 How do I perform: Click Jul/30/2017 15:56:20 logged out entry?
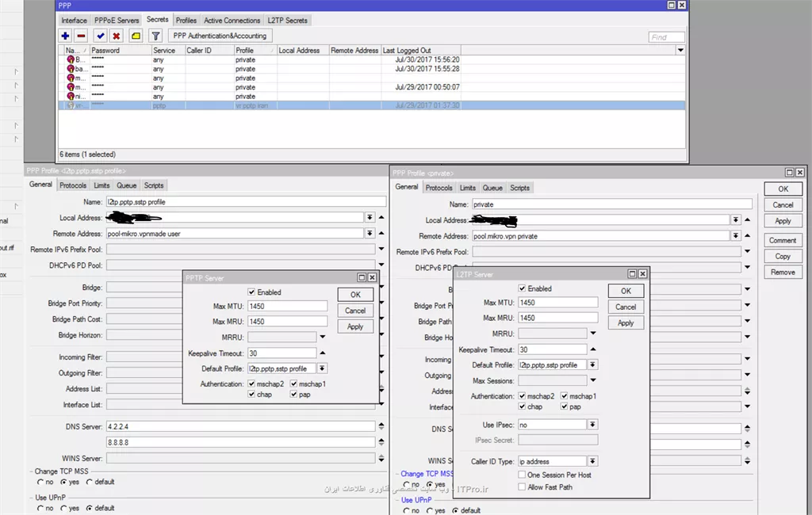tap(427, 59)
